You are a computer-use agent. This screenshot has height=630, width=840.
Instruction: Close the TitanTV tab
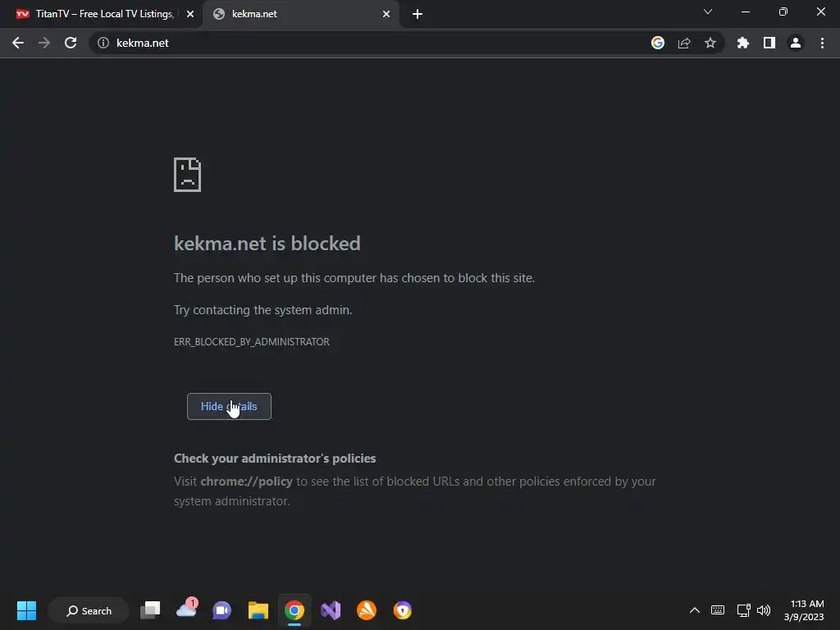click(190, 14)
